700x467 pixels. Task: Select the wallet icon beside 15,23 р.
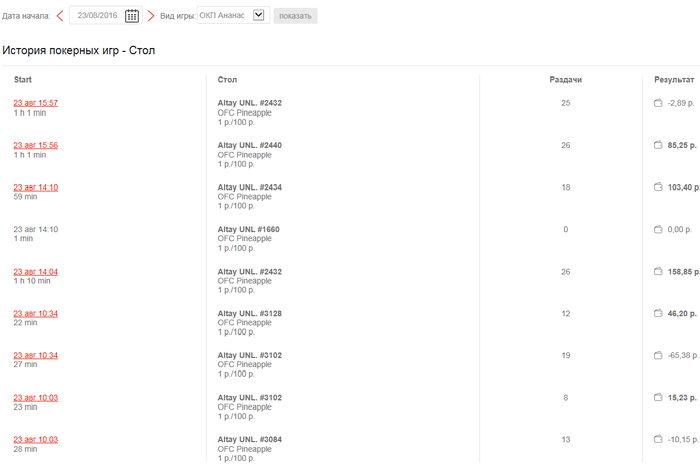pyautogui.click(x=657, y=397)
